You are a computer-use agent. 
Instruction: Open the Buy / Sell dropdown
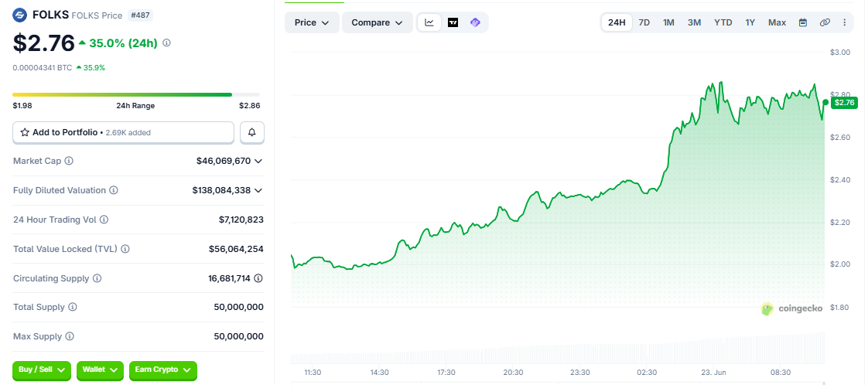pyautogui.click(x=42, y=370)
